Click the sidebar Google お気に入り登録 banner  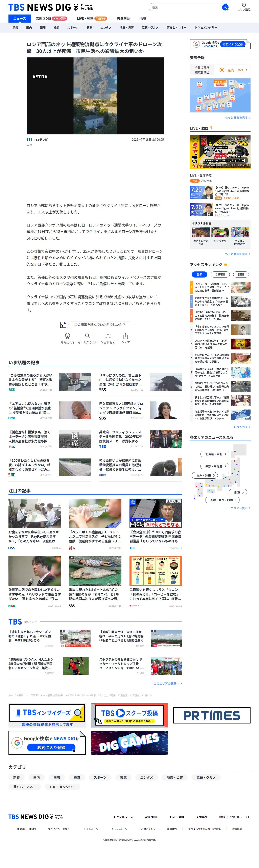pos(220,44)
